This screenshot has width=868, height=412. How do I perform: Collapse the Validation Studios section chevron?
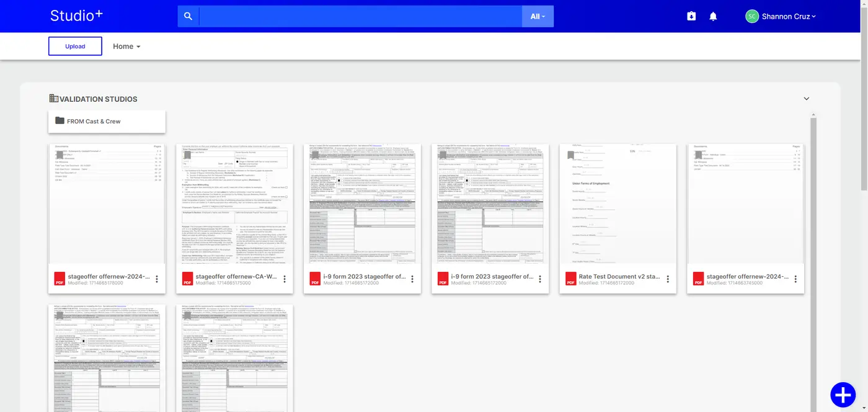(807, 99)
